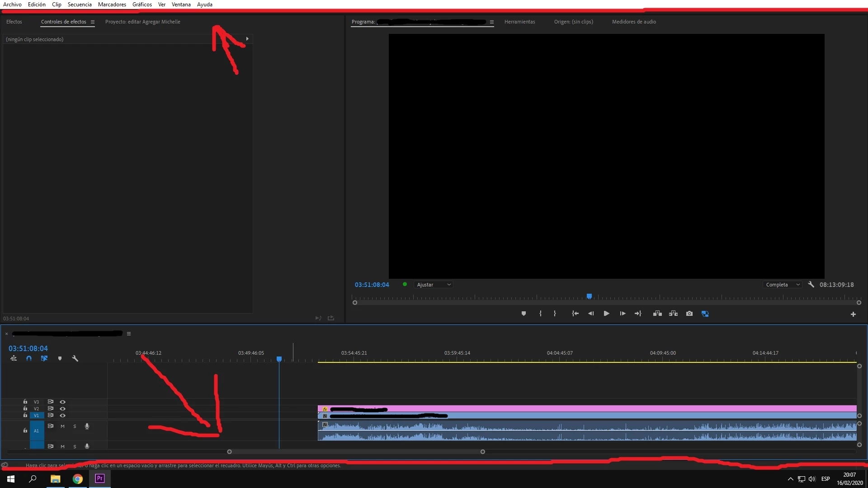Hide V2 track with eye icon
This screenshot has height=488, width=868.
[62, 408]
